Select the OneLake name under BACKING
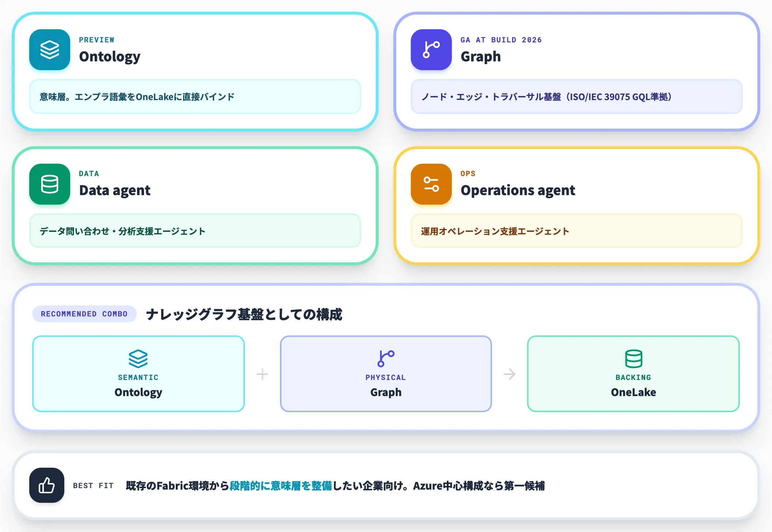Viewport: 772px width, 532px height. pos(633,392)
